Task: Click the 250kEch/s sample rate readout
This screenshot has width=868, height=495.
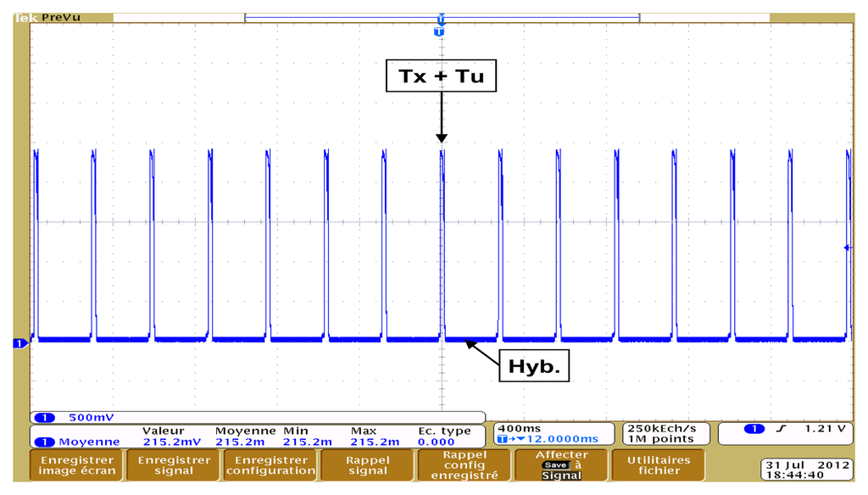Action: tap(662, 429)
